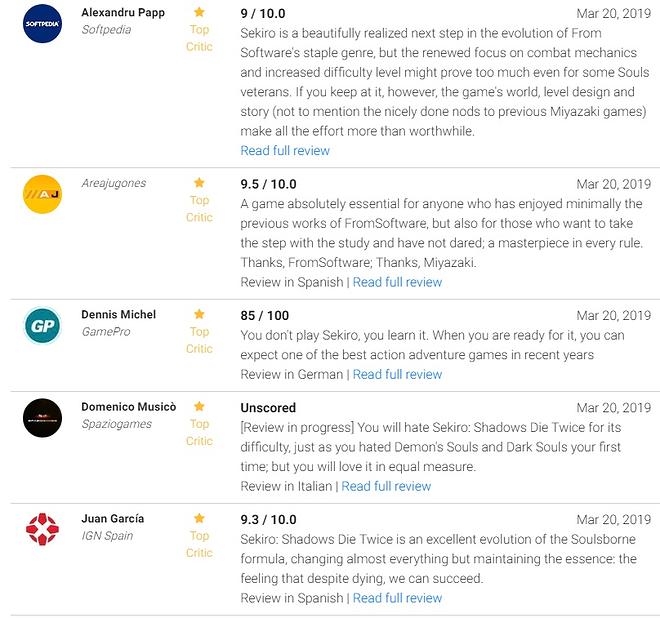Open Softpedia's Read full review link

point(285,150)
